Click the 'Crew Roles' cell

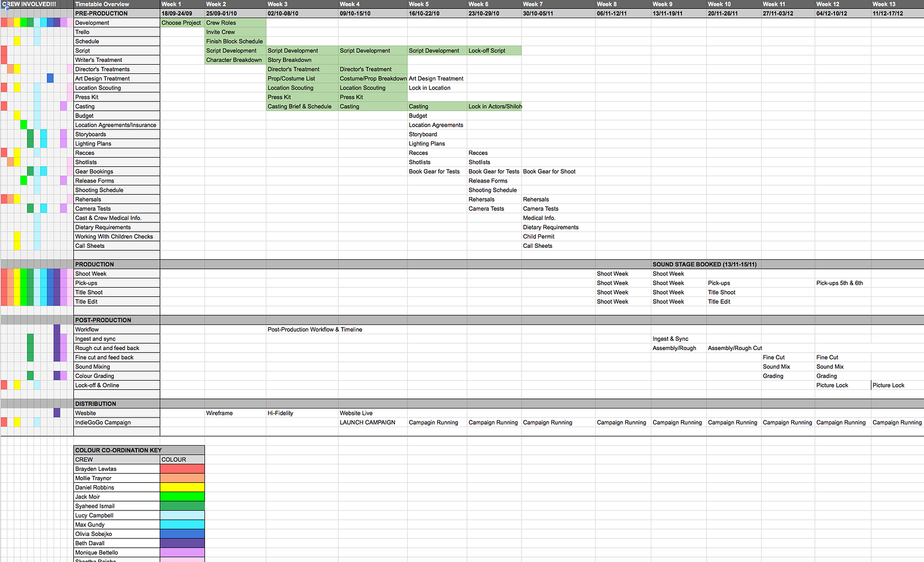coord(236,23)
